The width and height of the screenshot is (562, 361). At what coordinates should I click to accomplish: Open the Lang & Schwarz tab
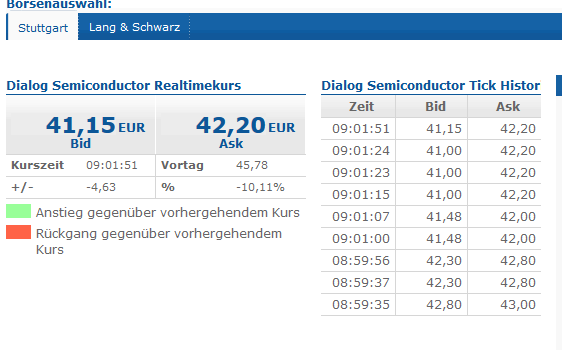(134, 27)
